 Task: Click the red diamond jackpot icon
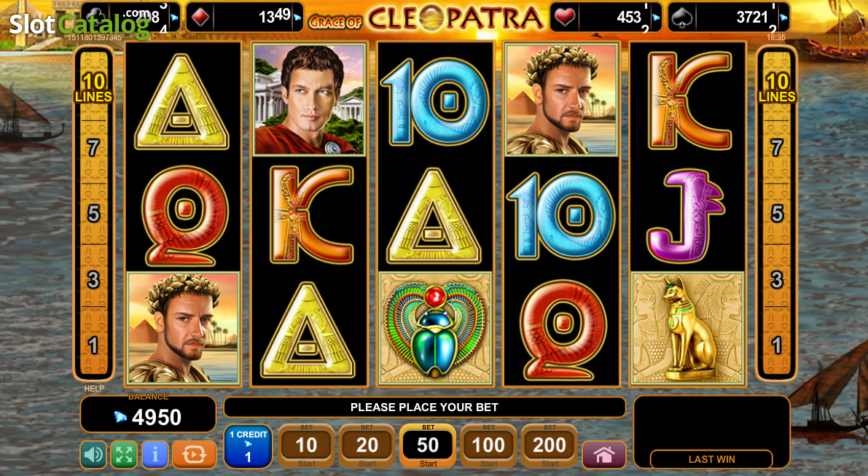[200, 17]
